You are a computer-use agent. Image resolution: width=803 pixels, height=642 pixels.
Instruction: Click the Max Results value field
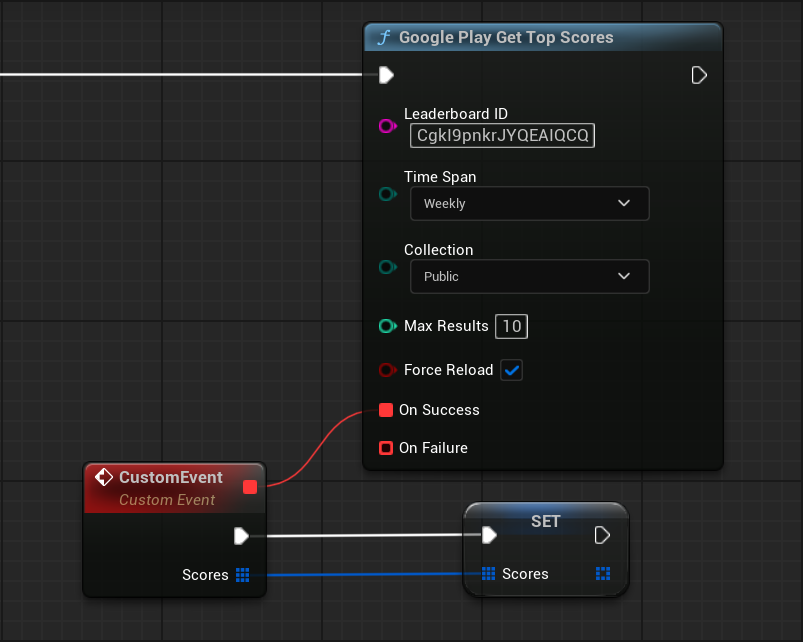point(512,326)
